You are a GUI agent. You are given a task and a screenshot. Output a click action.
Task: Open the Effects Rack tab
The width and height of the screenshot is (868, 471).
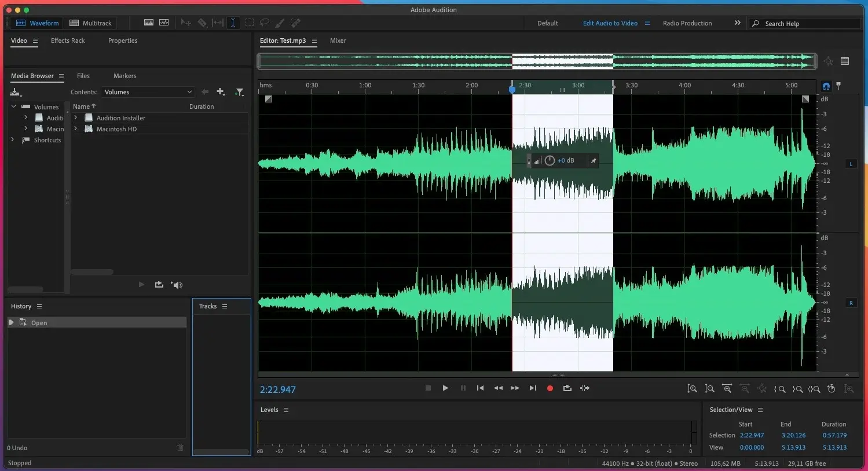click(x=68, y=41)
